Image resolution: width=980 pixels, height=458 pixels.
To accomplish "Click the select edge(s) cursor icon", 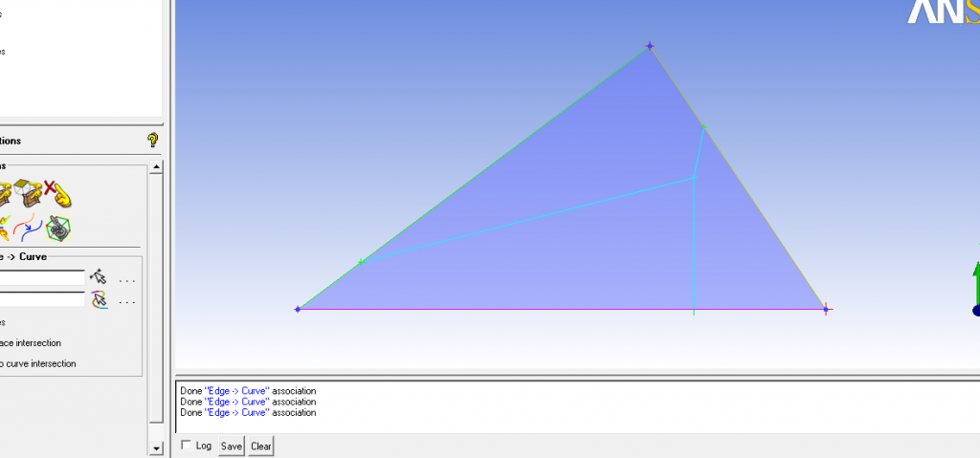I will pos(99,276).
